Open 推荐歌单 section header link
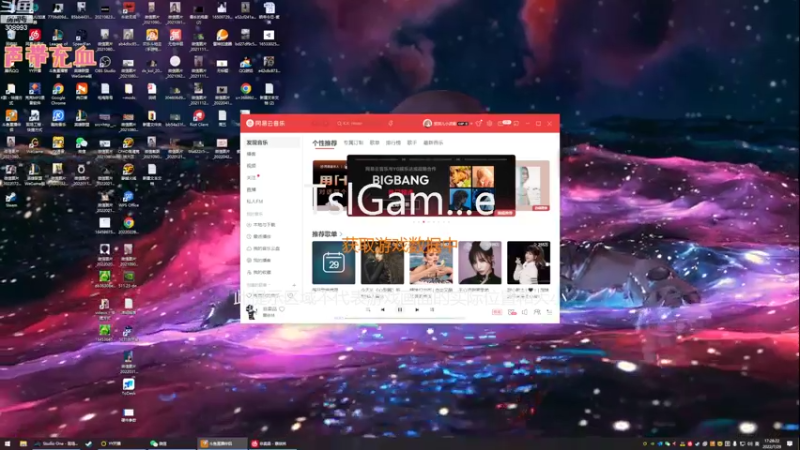 (x=327, y=234)
